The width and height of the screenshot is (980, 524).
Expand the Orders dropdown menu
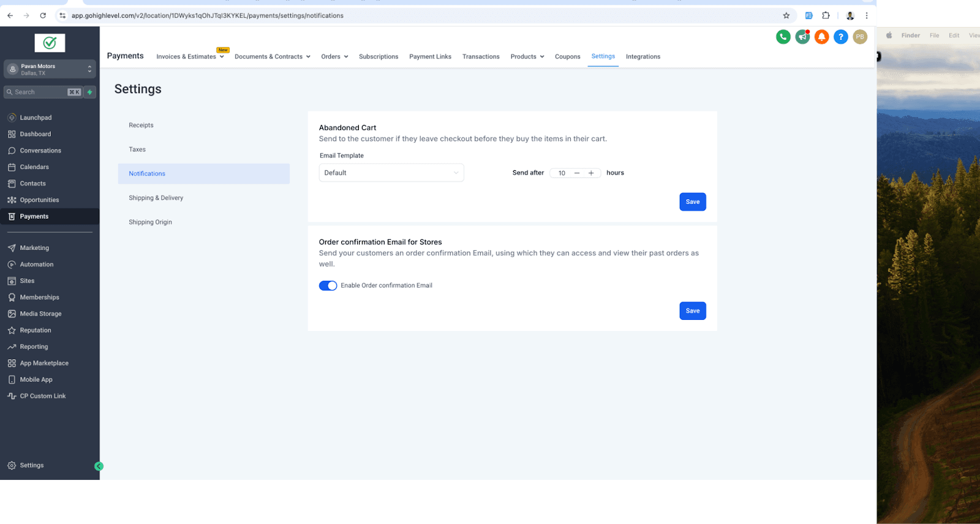334,56
